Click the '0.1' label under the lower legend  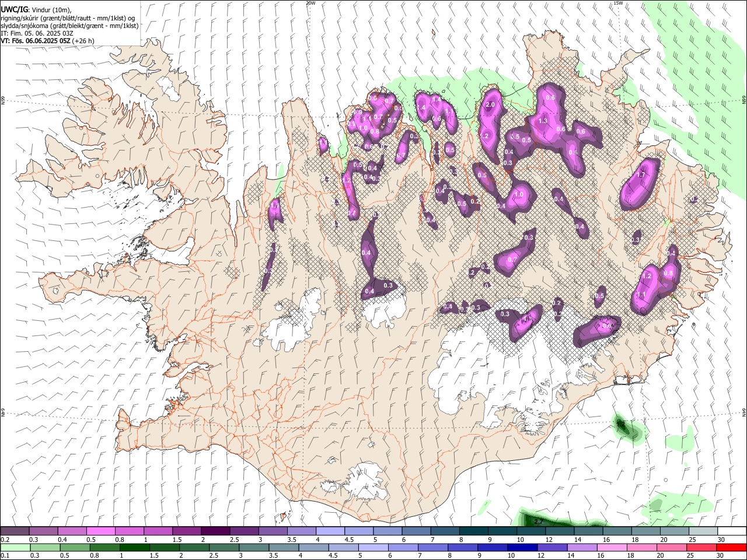[x=5, y=556]
